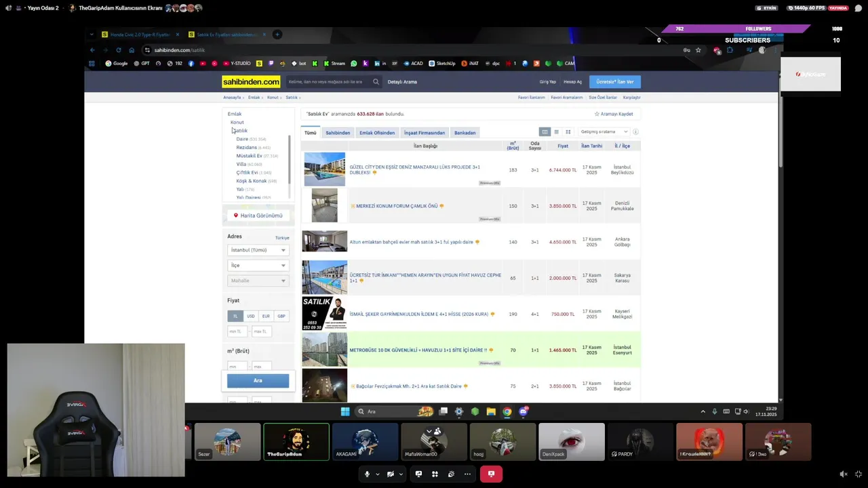This screenshot has height=488, width=868.
Task: Select GBP currency toggle
Action: (x=281, y=316)
